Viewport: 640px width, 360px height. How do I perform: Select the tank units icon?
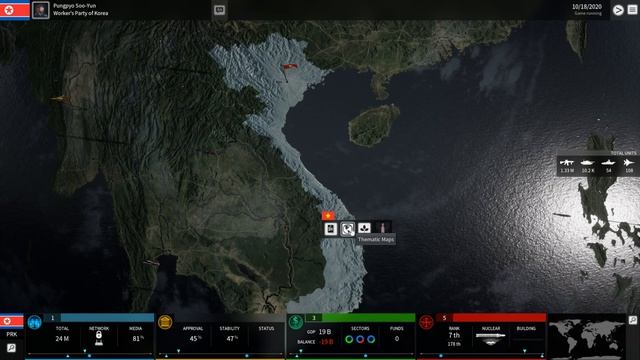(x=587, y=162)
